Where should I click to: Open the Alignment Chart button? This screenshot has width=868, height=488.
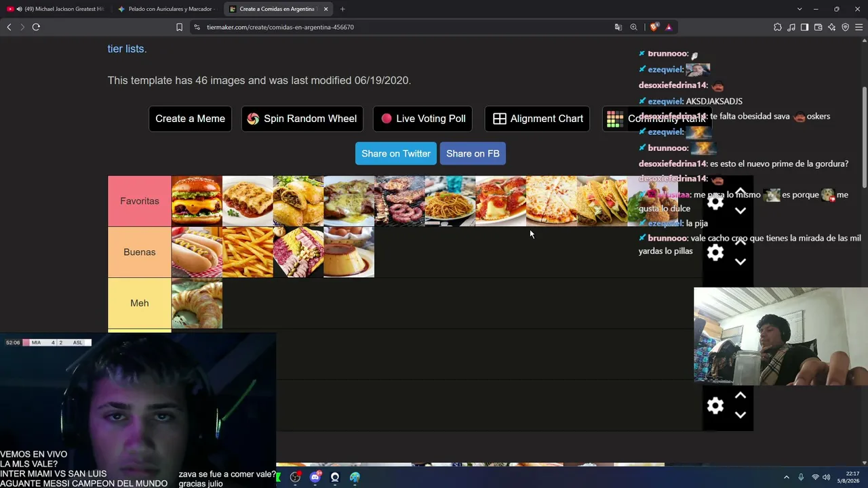tap(537, 119)
